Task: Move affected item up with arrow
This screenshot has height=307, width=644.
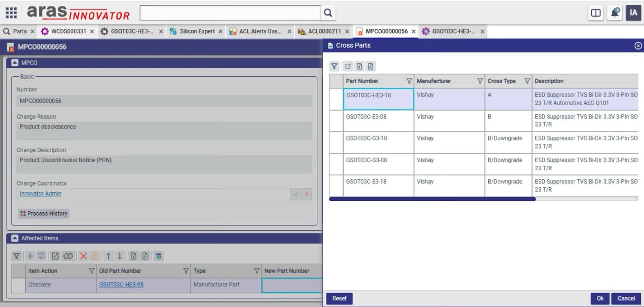Action: click(x=108, y=256)
